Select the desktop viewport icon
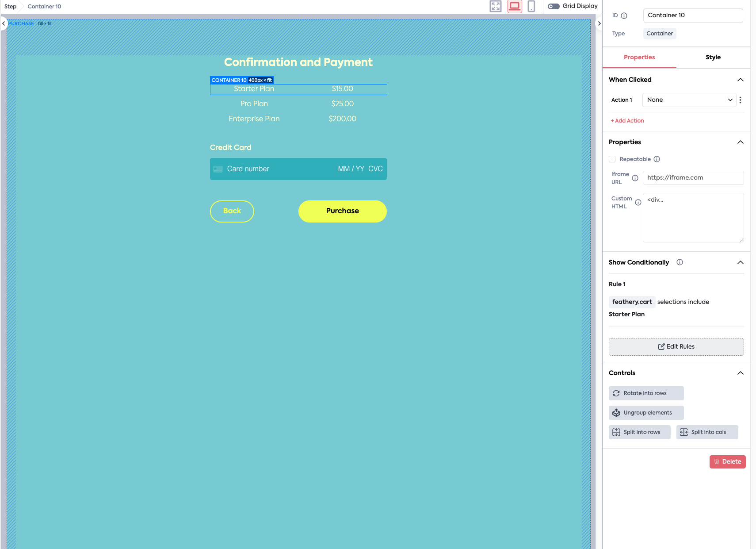 click(x=515, y=6)
